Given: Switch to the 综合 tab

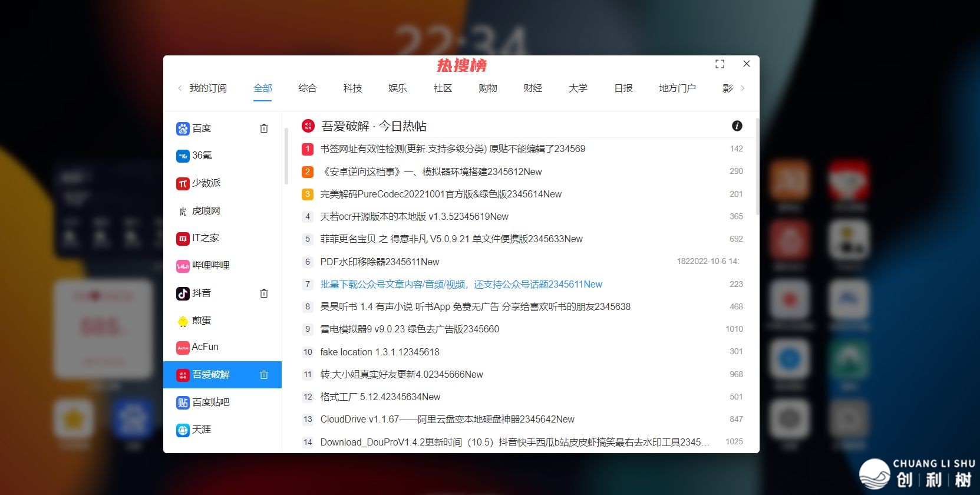Looking at the screenshot, I should [x=308, y=88].
